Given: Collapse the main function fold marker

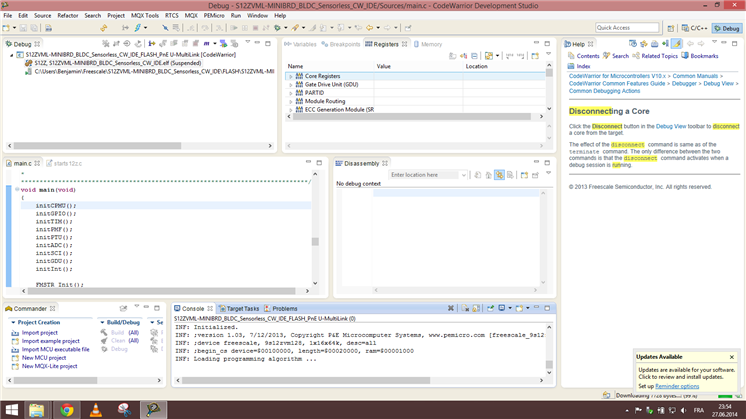Looking at the screenshot, I should [x=17, y=189].
